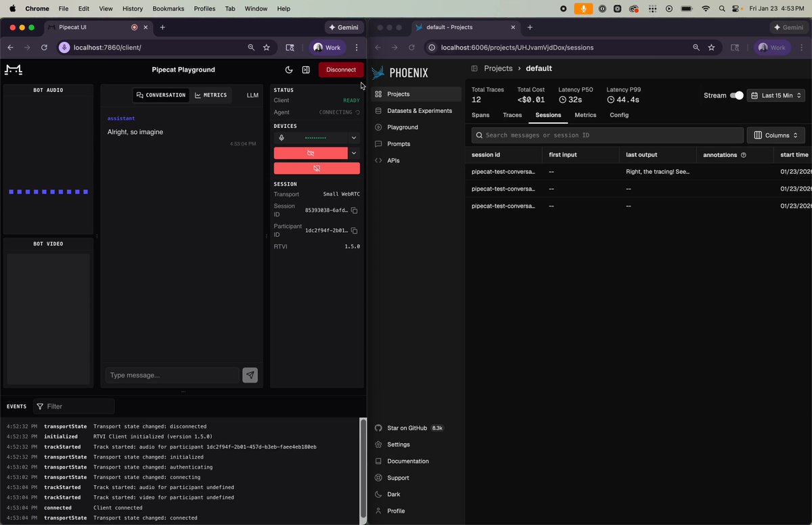Open the Bookmarks menu
Screen dimensions: 812x525
click(x=168, y=9)
